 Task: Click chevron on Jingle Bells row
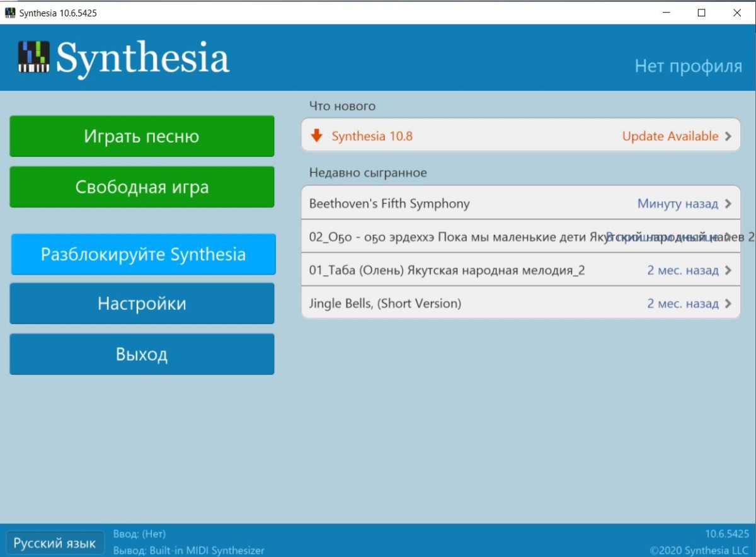[728, 304]
